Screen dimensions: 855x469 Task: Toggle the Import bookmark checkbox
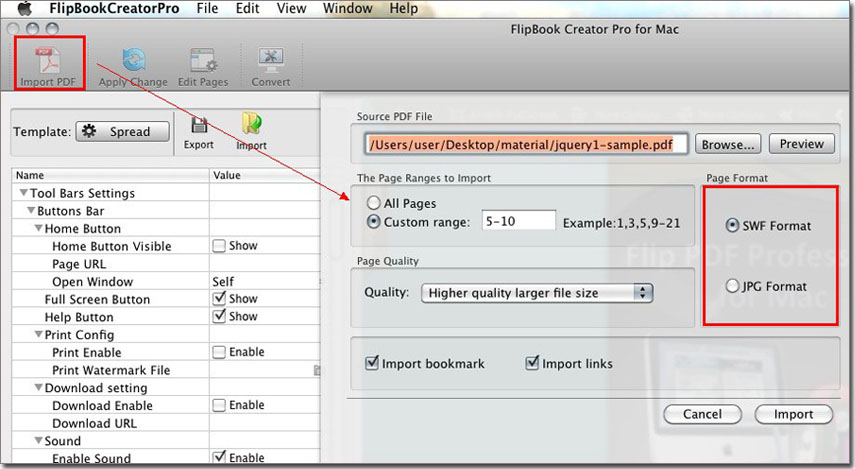point(372,363)
